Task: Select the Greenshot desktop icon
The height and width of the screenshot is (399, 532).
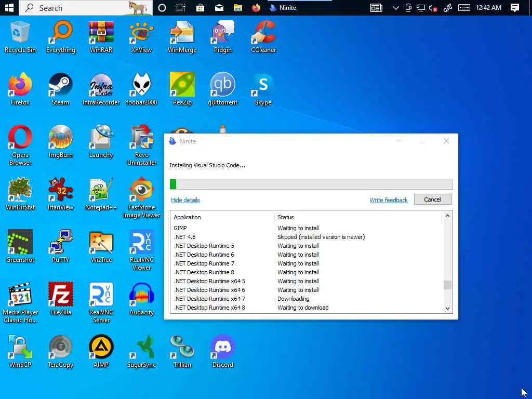Action: [x=20, y=247]
